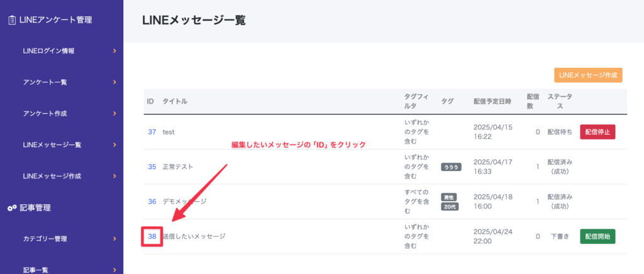Click the 記事管理 gears icon
The width and height of the screenshot is (644, 274).
pyautogui.click(x=12, y=208)
